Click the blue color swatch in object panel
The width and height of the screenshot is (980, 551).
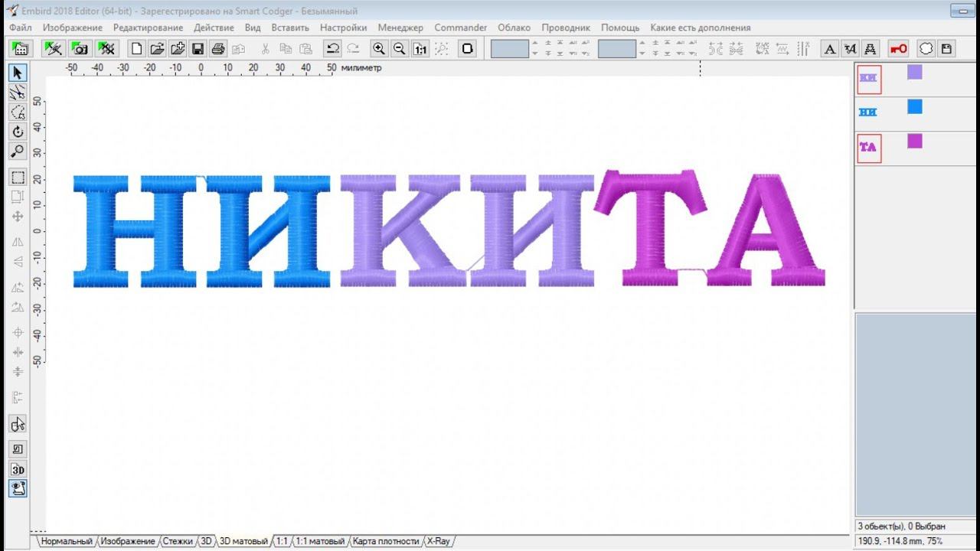914,107
